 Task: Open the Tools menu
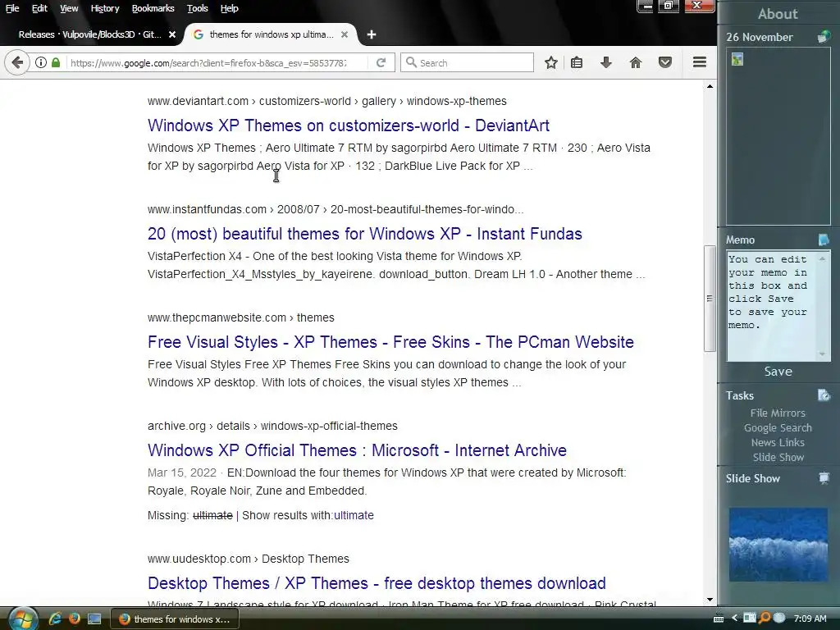197,8
